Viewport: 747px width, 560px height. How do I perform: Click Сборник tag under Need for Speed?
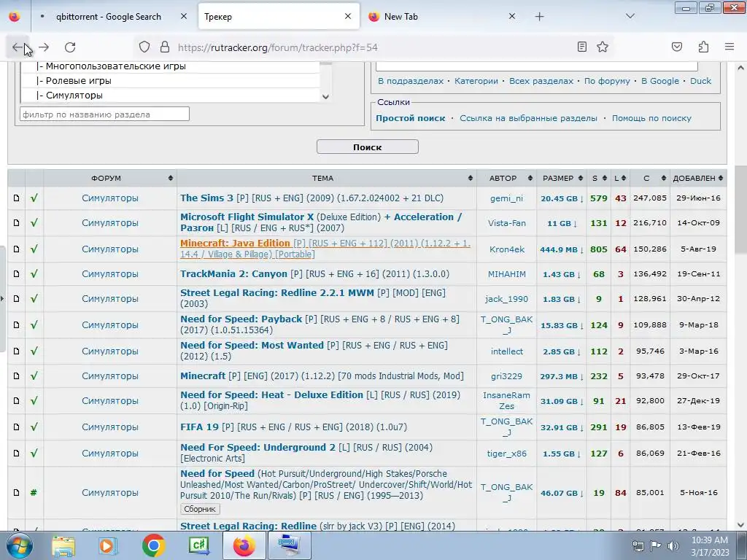[x=200, y=509]
